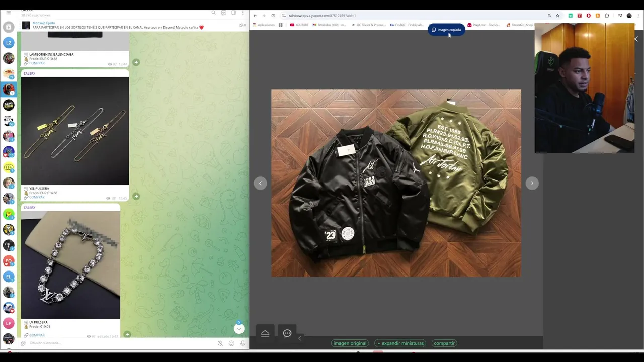The width and height of the screenshot is (644, 362).
Task: Open COMPRAR link under LV Pulsera
Action: coord(37,335)
